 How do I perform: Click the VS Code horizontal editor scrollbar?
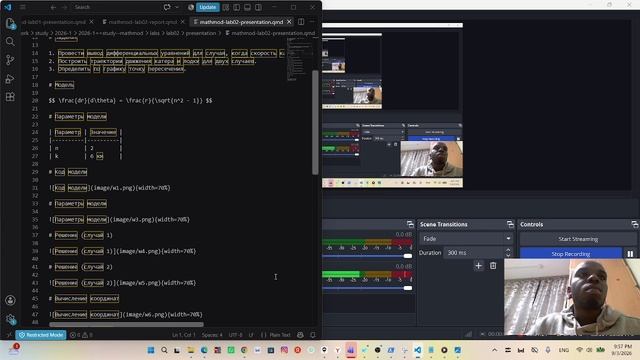tap(127, 325)
